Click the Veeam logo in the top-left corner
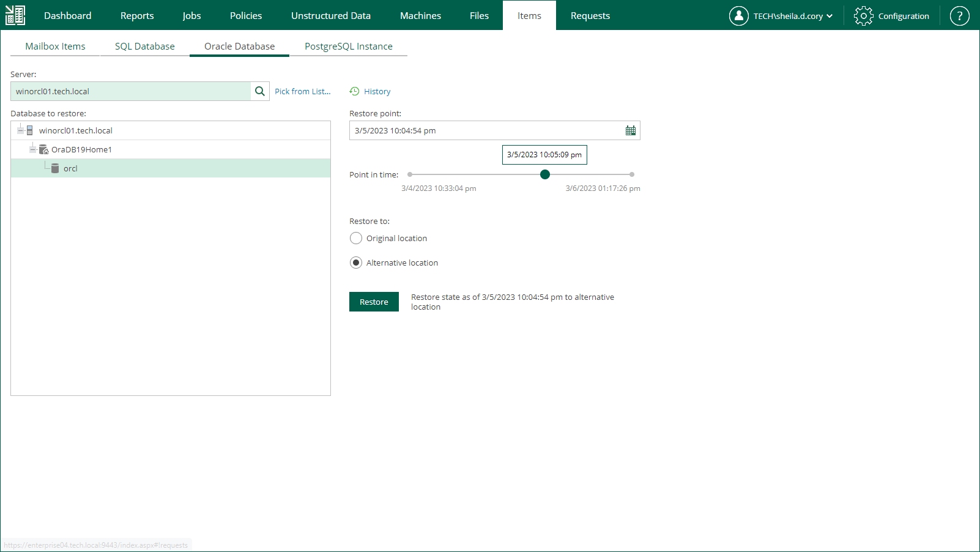Viewport: 980px width, 552px height. tap(15, 15)
